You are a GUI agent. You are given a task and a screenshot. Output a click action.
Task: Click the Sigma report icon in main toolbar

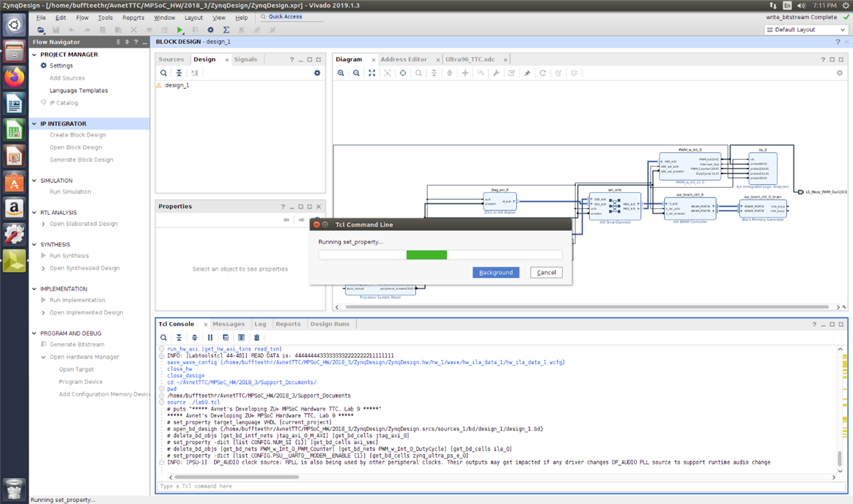click(226, 30)
